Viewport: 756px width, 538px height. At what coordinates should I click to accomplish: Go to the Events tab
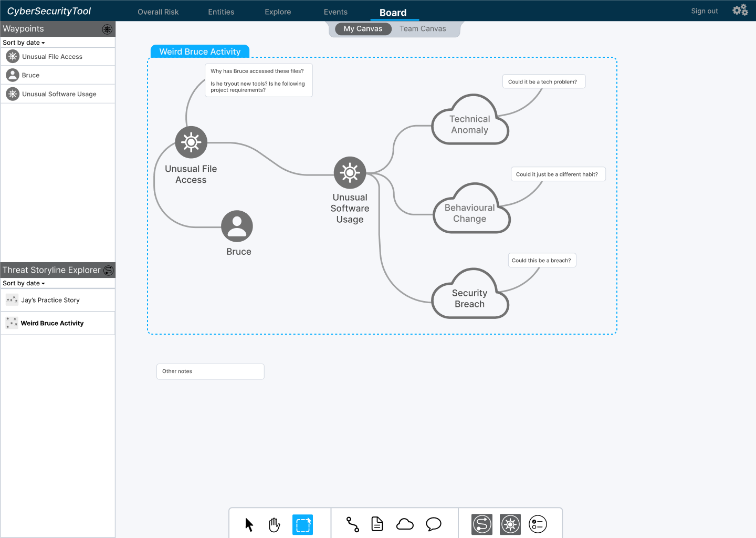(335, 12)
